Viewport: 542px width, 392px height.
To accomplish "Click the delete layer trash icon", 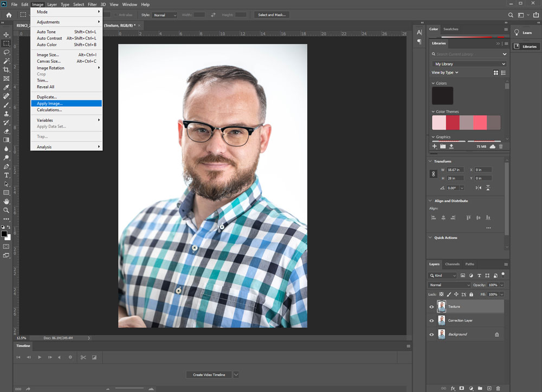I will (x=499, y=388).
